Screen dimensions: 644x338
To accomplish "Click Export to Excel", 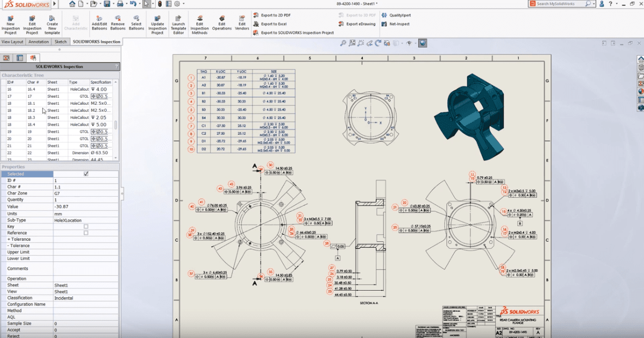I will tap(270, 24).
